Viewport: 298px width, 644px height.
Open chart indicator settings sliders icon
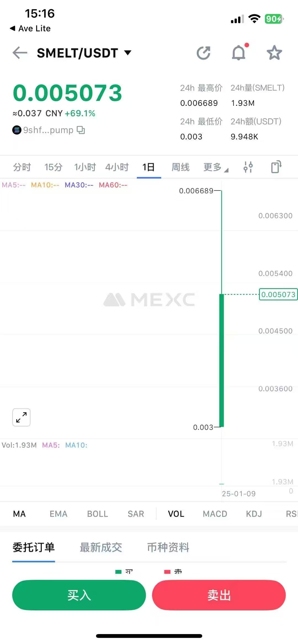point(248,167)
